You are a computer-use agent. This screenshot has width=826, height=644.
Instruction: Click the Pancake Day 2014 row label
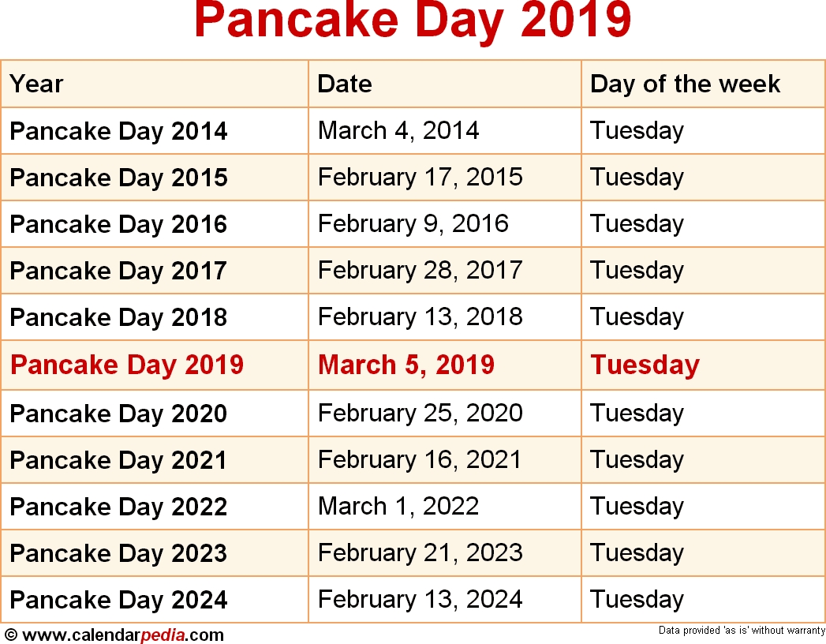(x=118, y=131)
